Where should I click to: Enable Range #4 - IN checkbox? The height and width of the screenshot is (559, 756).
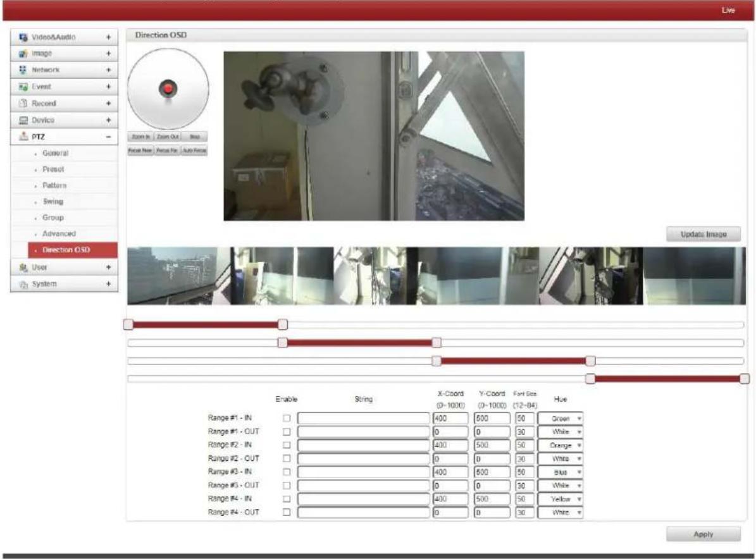(x=287, y=500)
